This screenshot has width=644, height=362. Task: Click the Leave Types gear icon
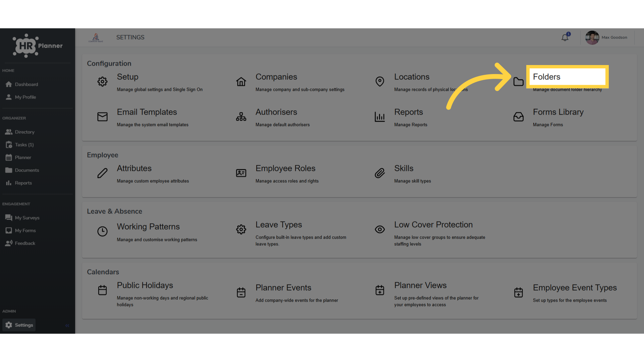241,229
